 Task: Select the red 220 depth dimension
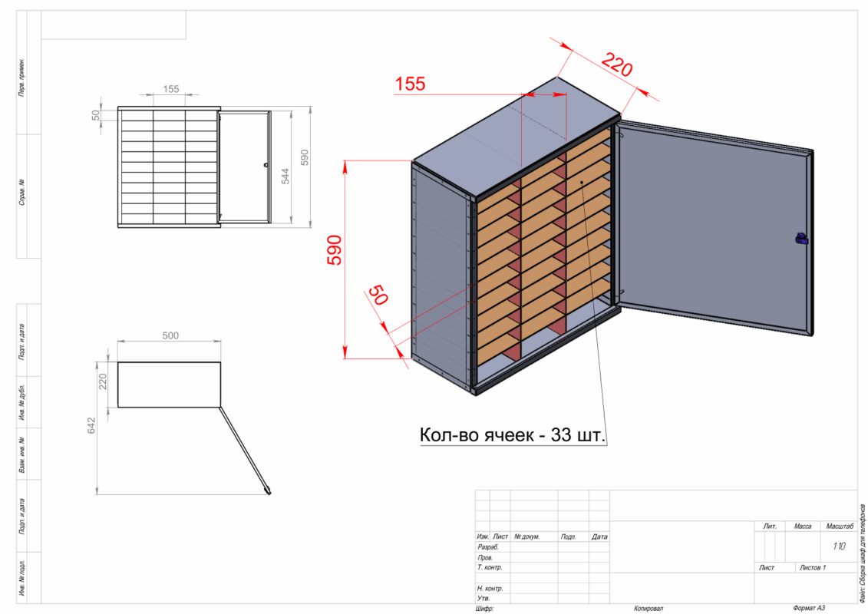click(x=617, y=64)
